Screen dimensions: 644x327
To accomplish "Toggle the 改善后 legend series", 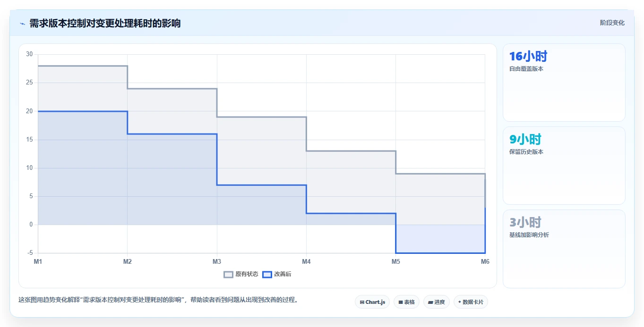I will click(277, 274).
